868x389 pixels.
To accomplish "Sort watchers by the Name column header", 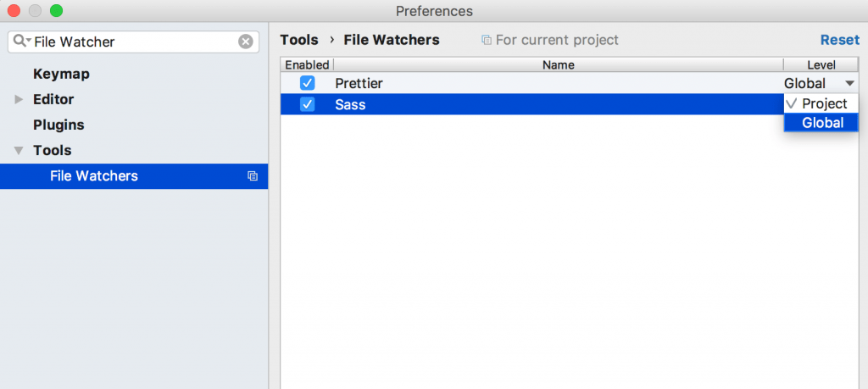I will 558,64.
